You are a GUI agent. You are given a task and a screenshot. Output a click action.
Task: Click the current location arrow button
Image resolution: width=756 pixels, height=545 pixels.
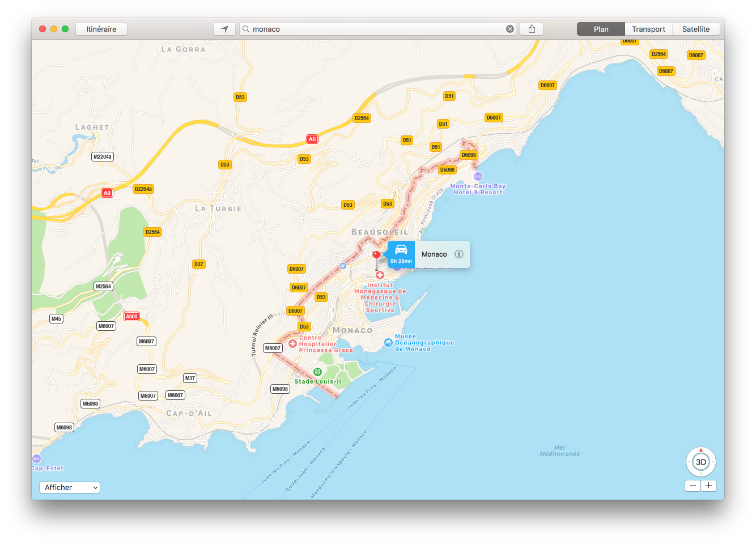point(224,29)
